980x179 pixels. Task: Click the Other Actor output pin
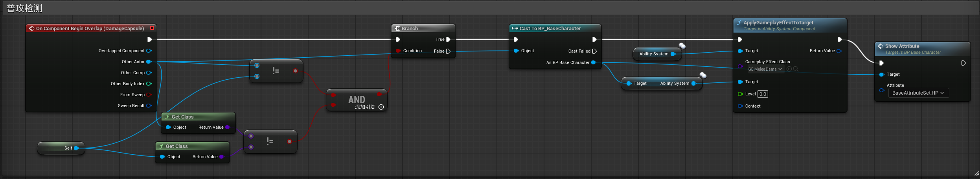149,62
